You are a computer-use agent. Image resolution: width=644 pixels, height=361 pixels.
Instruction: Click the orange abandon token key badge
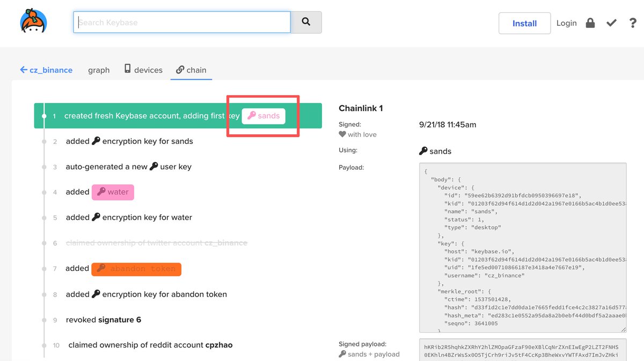[136, 269]
